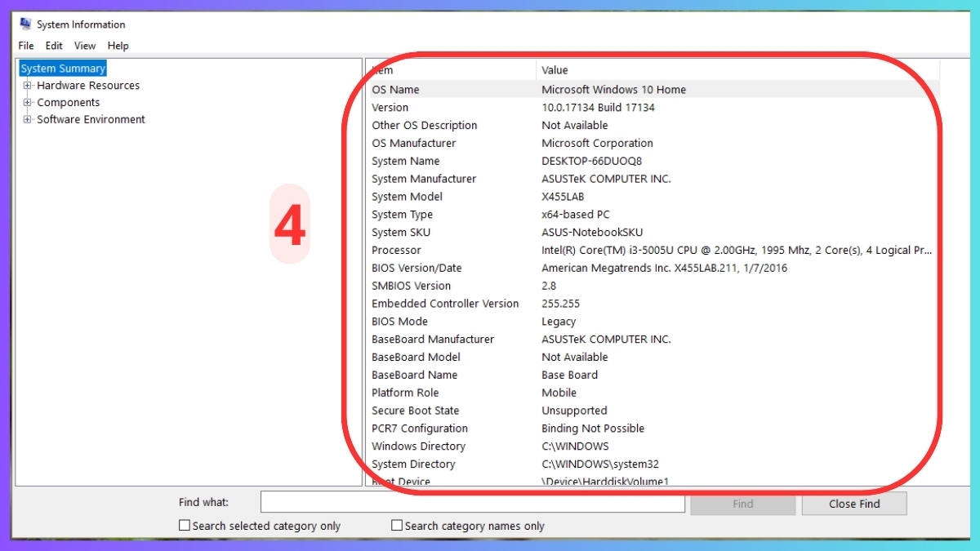
Task: Select the System Manufacturer row label
Action: [x=424, y=180]
